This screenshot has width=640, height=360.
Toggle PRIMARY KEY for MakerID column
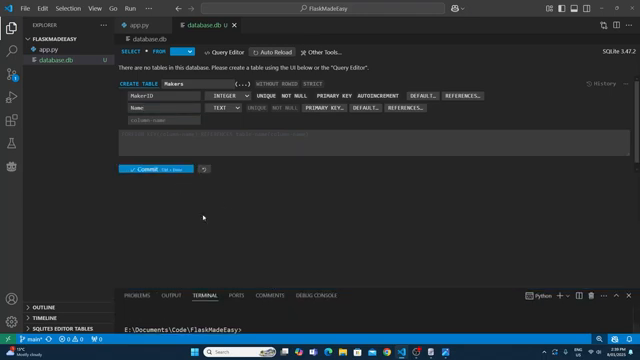click(x=334, y=96)
